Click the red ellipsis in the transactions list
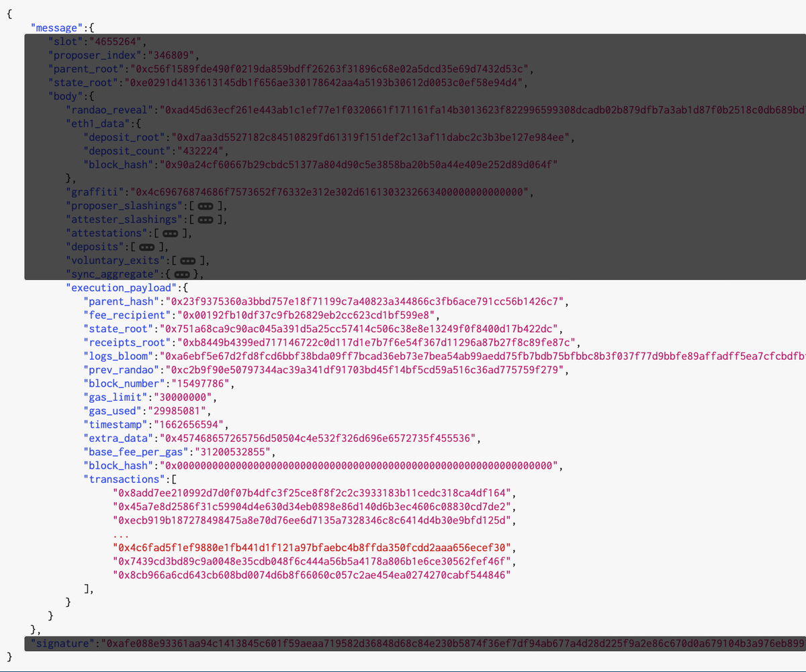This screenshot has width=806, height=672. [x=121, y=534]
